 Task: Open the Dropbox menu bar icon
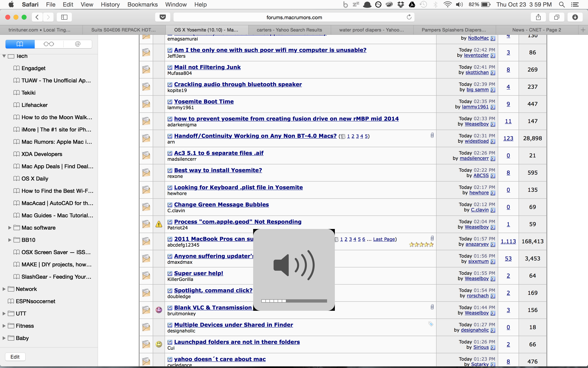pyautogui.click(x=401, y=4)
